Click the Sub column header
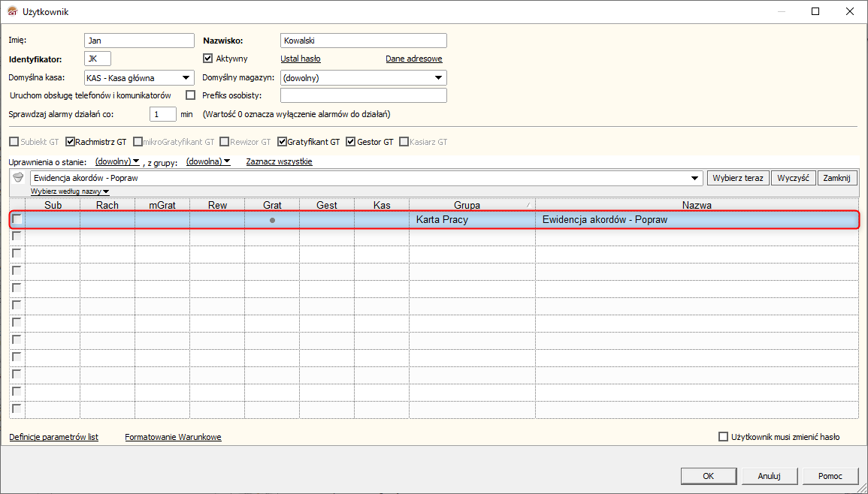 (53, 205)
